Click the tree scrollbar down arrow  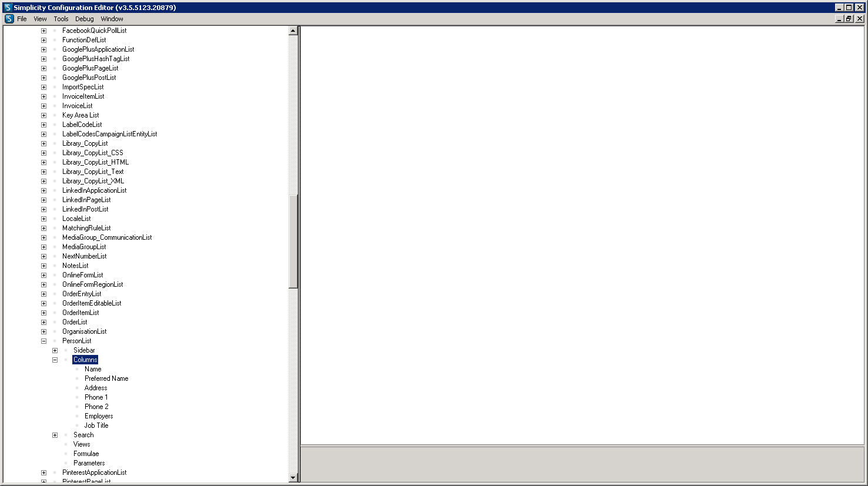pos(293,478)
